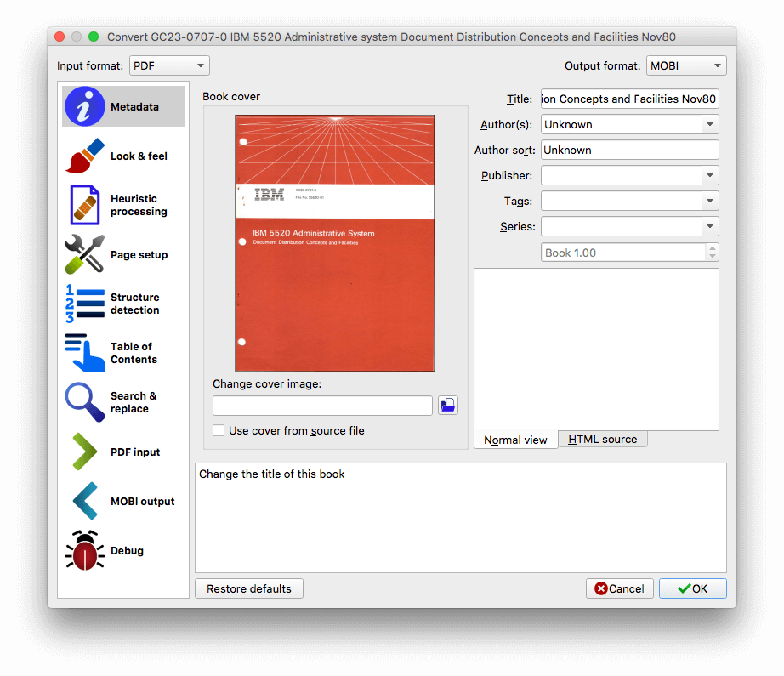Select the Structure detection numbered list icon
This screenshot has width=784, height=676.
(x=84, y=303)
